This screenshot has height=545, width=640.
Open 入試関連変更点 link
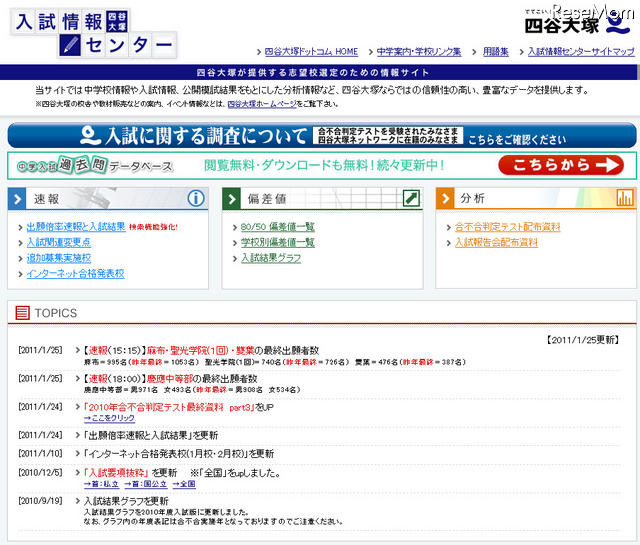coord(59,242)
